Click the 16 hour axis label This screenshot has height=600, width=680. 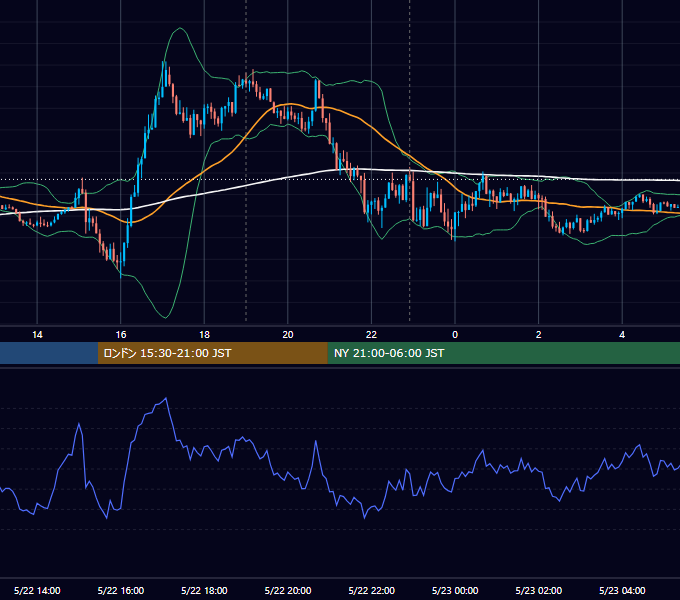coord(121,335)
